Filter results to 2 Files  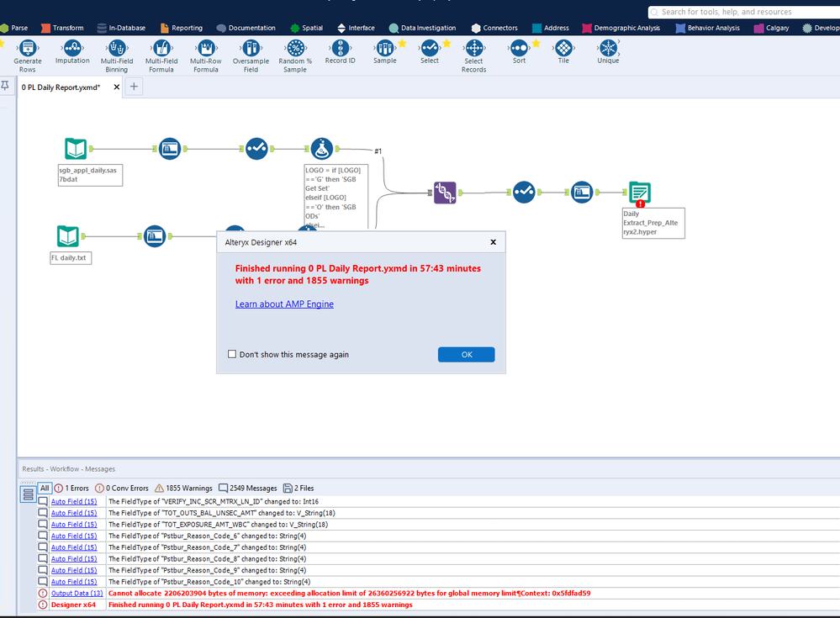pos(298,488)
